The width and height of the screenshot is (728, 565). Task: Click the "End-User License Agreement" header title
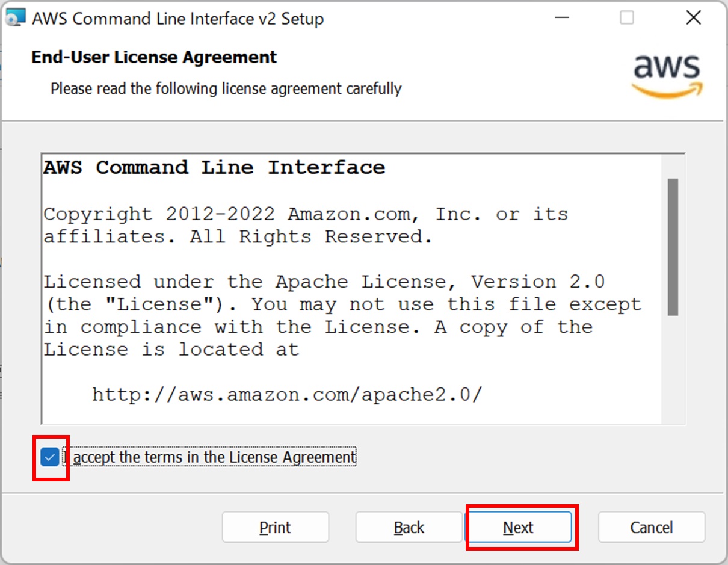coord(154,58)
